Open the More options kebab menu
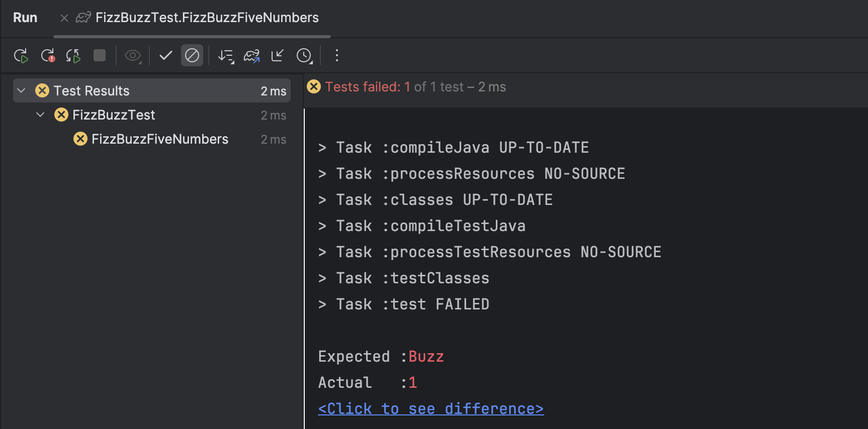Screen dimensions: 868x429 336,55
